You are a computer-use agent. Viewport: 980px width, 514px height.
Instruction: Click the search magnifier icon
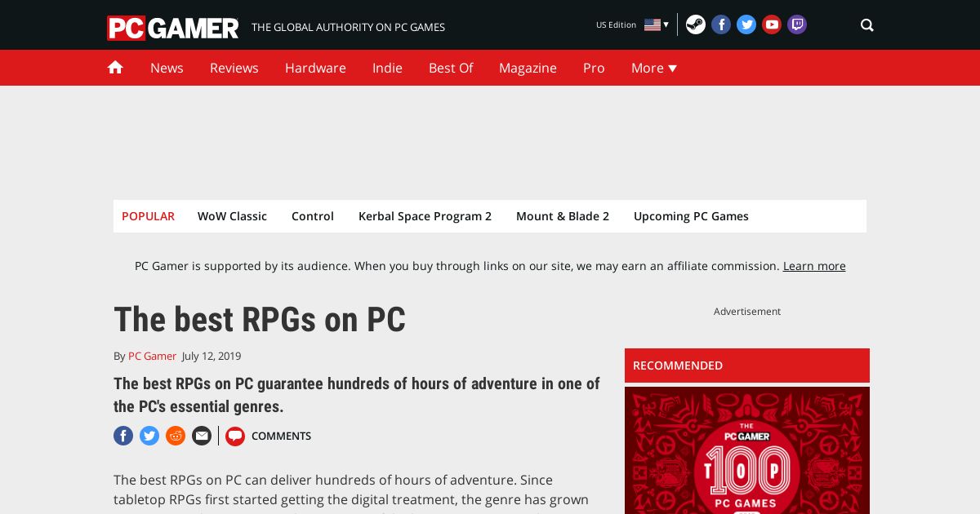pyautogui.click(x=867, y=25)
